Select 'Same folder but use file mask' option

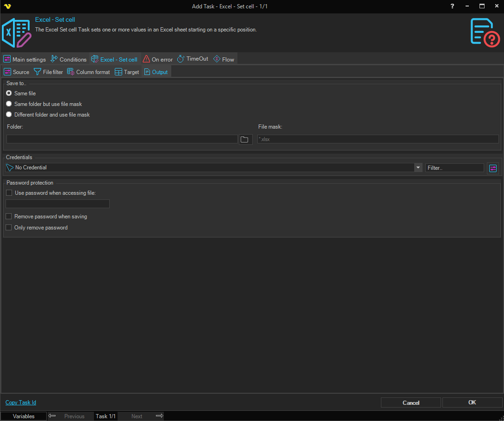pyautogui.click(x=9, y=104)
